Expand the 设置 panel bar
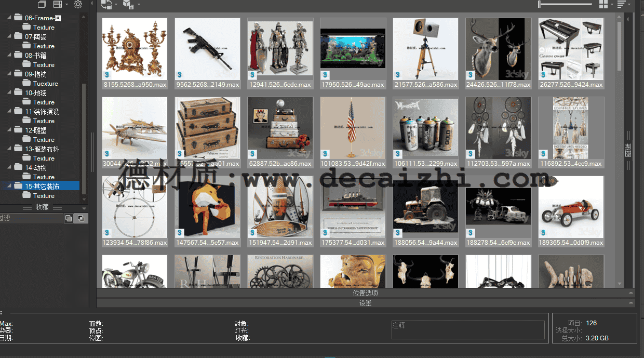The image size is (644, 358). coord(366,303)
